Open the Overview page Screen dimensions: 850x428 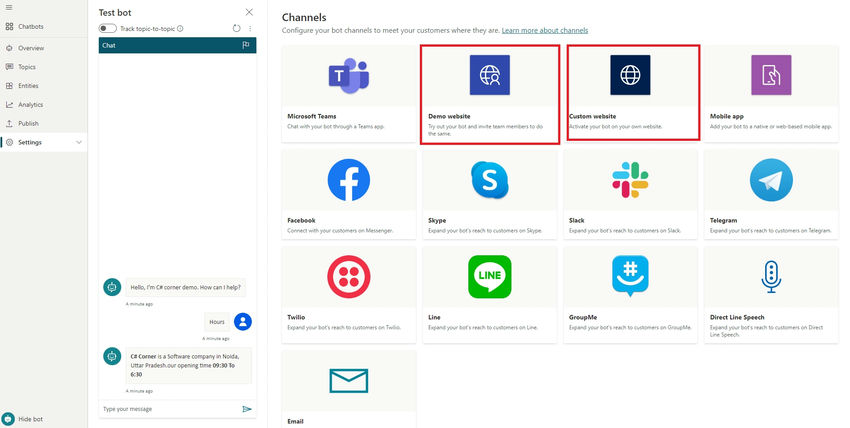(x=31, y=48)
